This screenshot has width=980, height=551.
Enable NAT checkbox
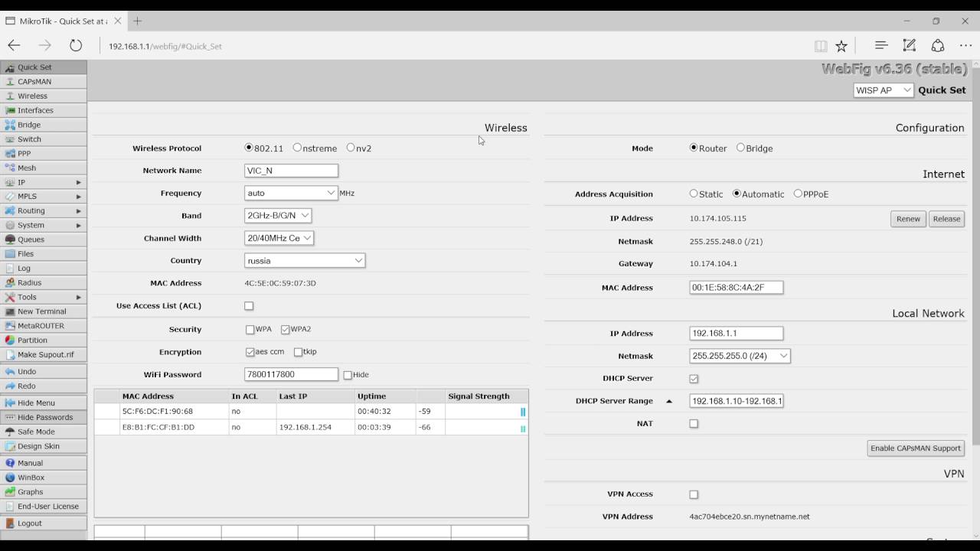tap(694, 424)
